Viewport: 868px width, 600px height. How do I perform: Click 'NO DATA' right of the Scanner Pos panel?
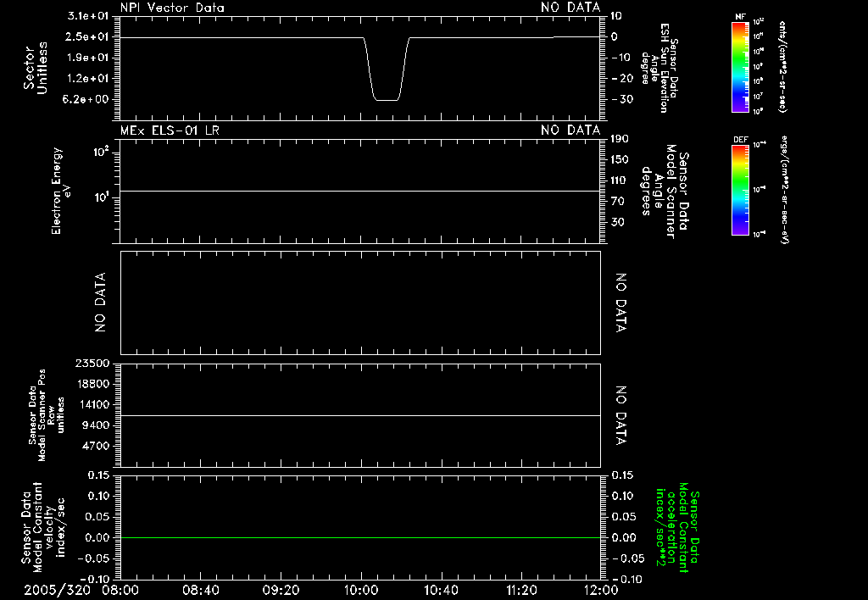click(x=621, y=415)
